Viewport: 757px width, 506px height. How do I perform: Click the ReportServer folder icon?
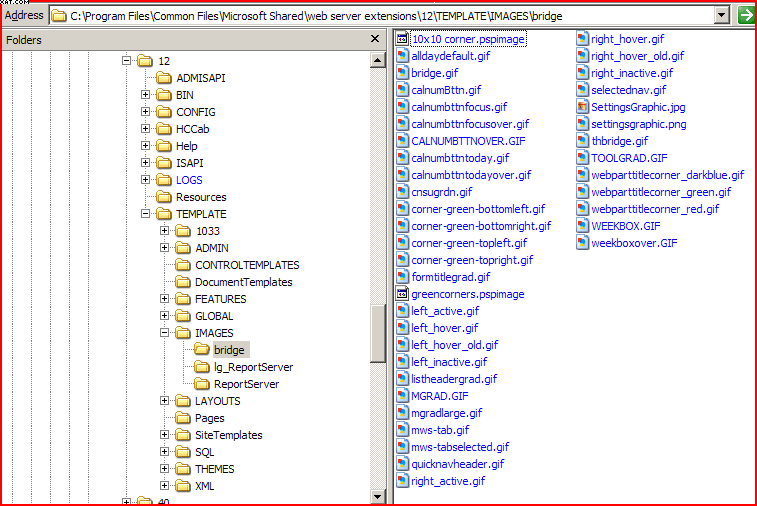[x=202, y=384]
